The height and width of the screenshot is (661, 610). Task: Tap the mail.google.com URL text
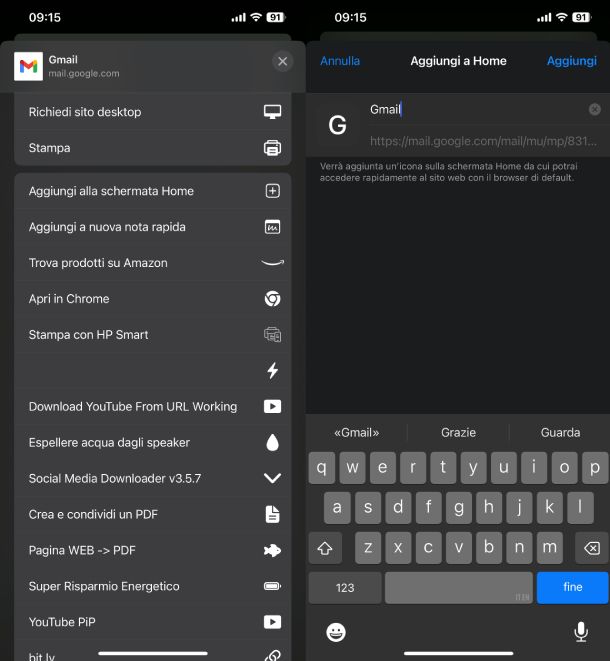click(x=483, y=141)
